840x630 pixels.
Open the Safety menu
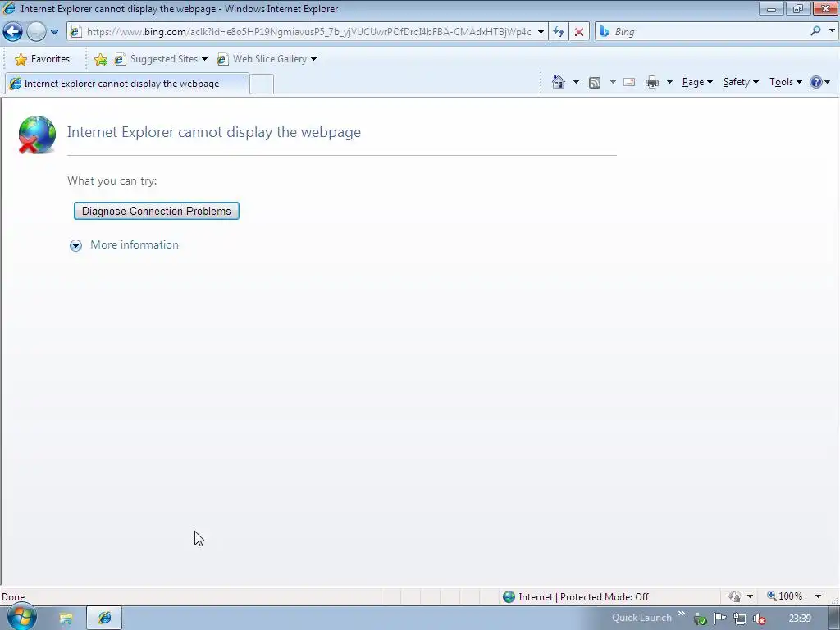pyautogui.click(x=741, y=82)
